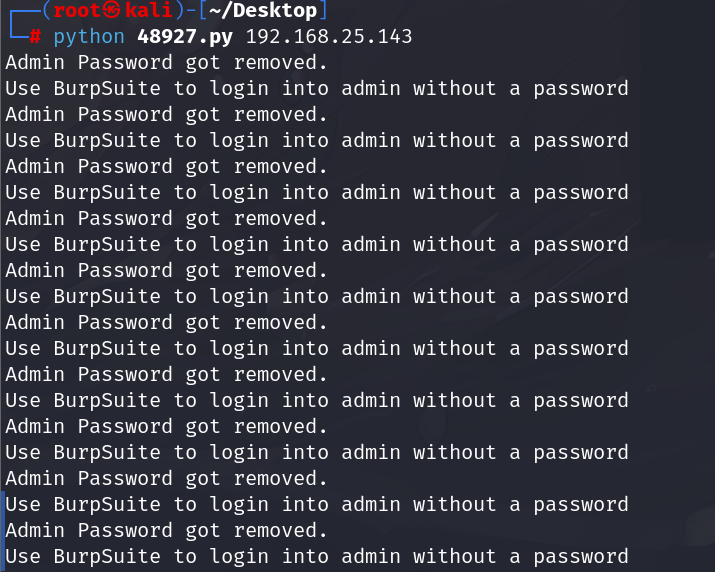Click the red root username in prompt

[x=78, y=10]
